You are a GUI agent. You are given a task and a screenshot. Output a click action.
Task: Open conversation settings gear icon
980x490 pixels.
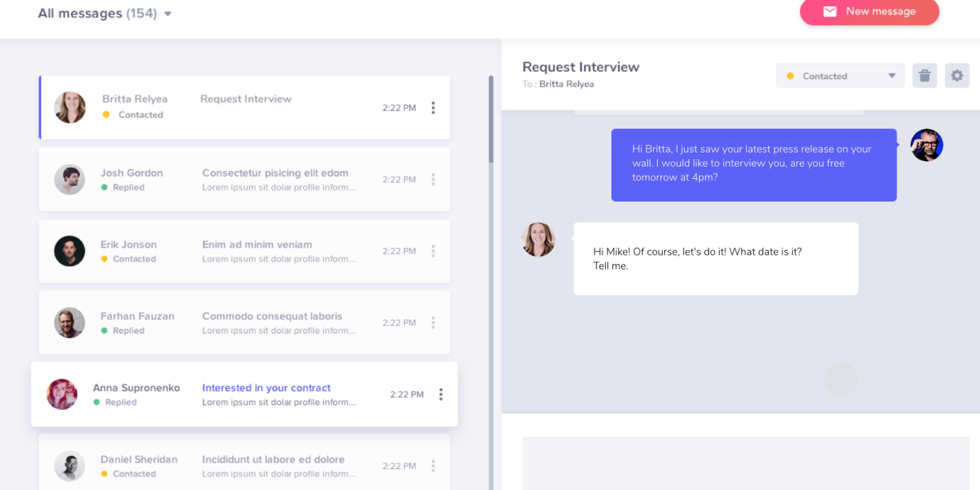coord(957,76)
